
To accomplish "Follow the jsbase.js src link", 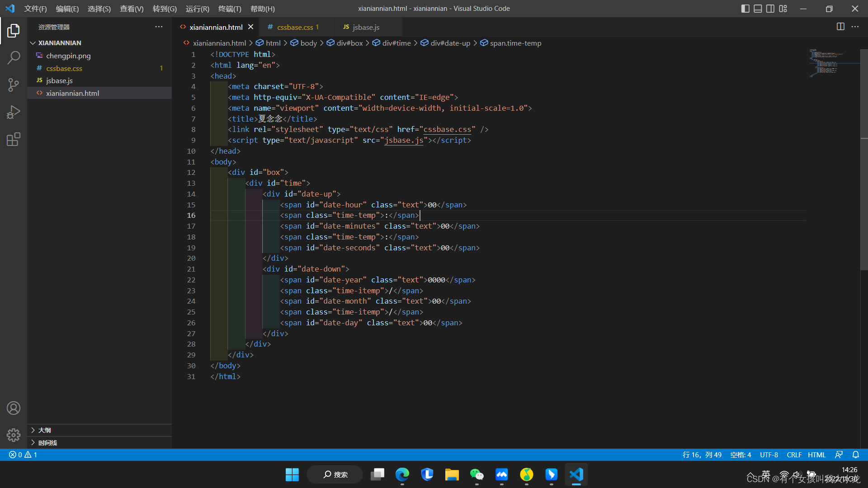I will [x=404, y=141].
